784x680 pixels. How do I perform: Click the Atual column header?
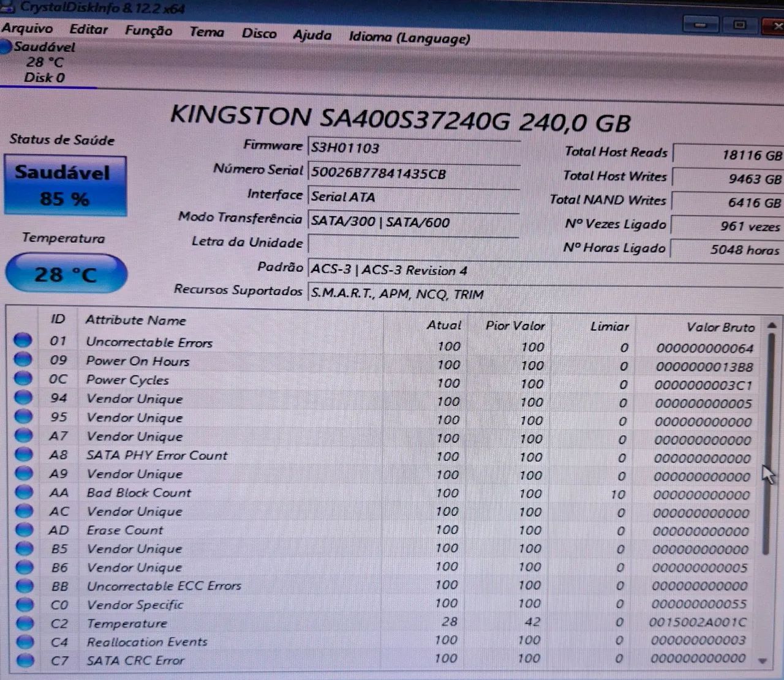(x=444, y=326)
